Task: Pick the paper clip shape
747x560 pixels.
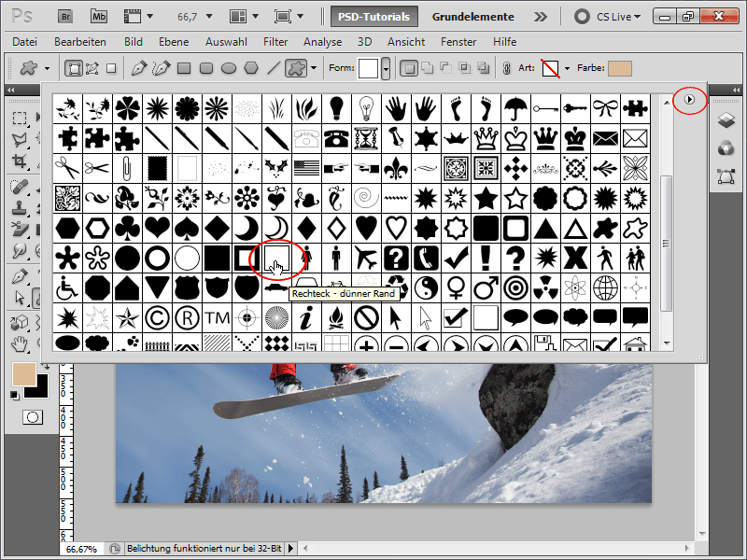Action: point(127,169)
